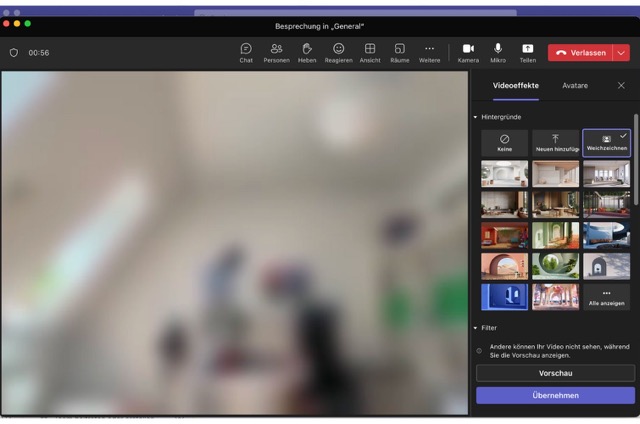Click the side panel vertical scrollbar
Image resolution: width=640 pixels, height=424 pixels.
click(636, 159)
